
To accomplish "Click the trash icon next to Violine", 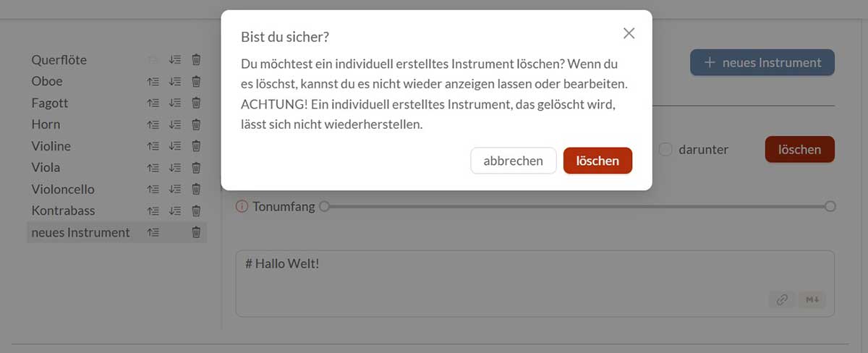I will pyautogui.click(x=196, y=146).
